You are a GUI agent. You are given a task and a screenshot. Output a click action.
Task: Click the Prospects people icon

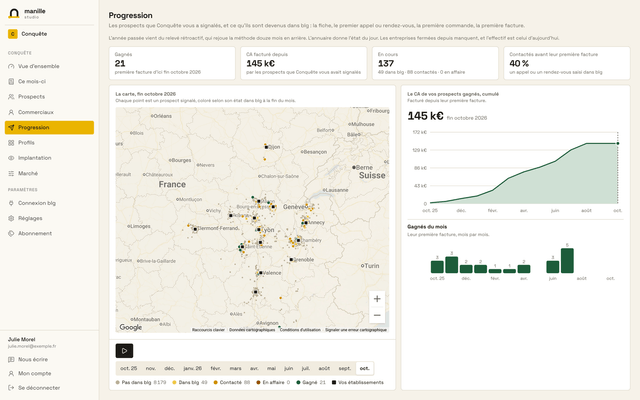pos(11,97)
